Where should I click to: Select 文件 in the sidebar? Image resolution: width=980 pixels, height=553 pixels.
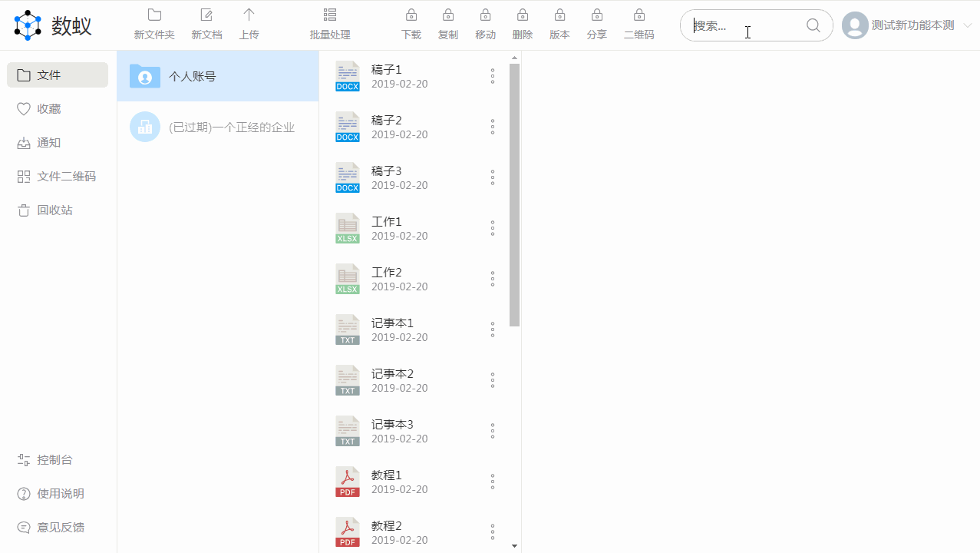58,75
